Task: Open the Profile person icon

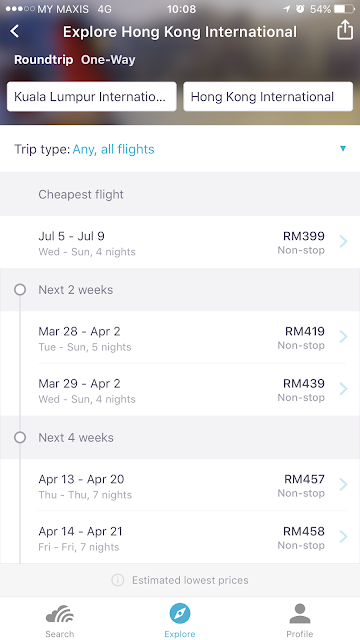Action: tap(300, 613)
